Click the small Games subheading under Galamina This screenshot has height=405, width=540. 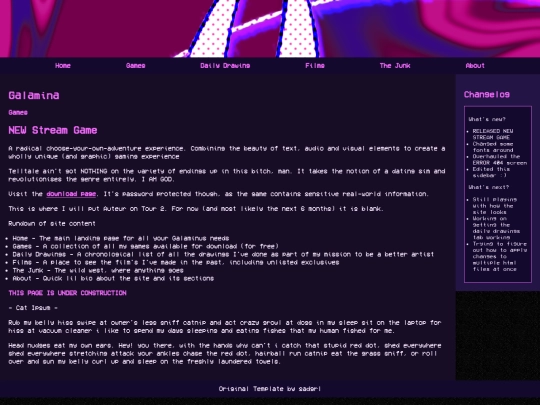(x=18, y=112)
